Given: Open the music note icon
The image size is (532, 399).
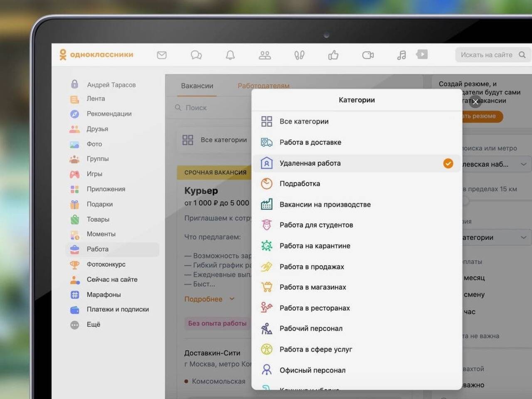Looking at the screenshot, I should 401,55.
